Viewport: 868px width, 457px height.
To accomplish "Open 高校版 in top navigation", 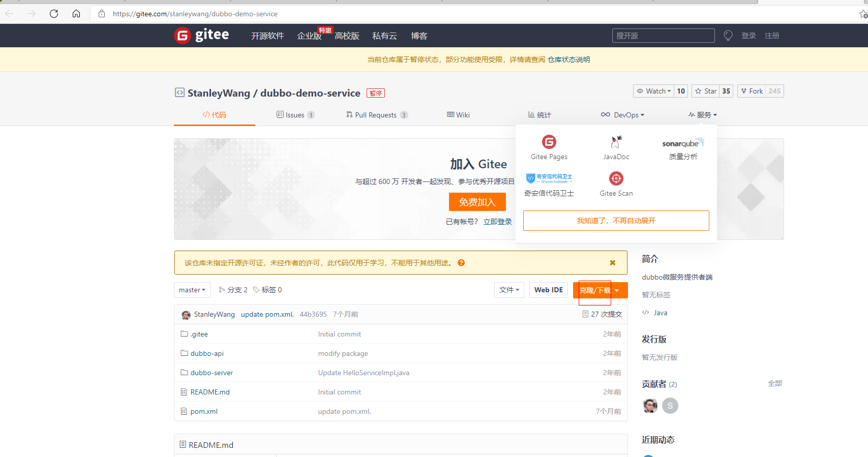I will (x=347, y=36).
